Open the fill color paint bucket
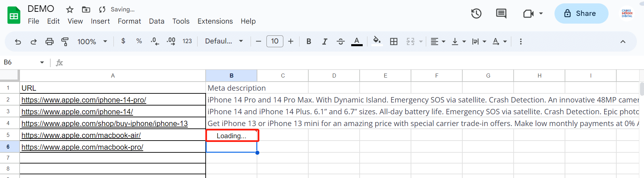Image resolution: width=644 pixels, height=178 pixels. tap(377, 41)
